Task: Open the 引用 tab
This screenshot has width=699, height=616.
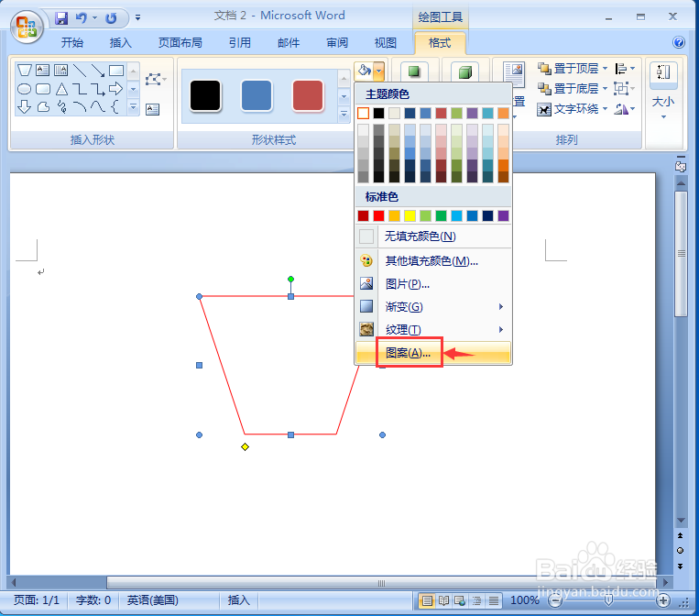Action: click(240, 43)
